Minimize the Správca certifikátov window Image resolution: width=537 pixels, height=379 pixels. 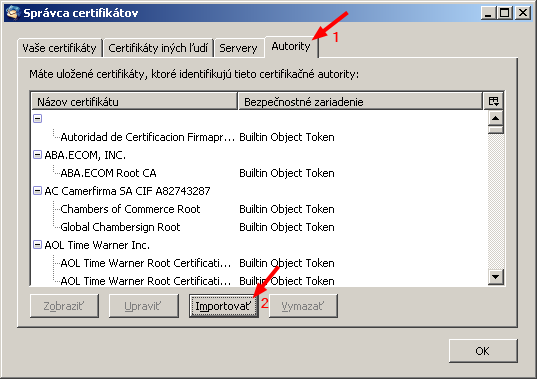489,13
